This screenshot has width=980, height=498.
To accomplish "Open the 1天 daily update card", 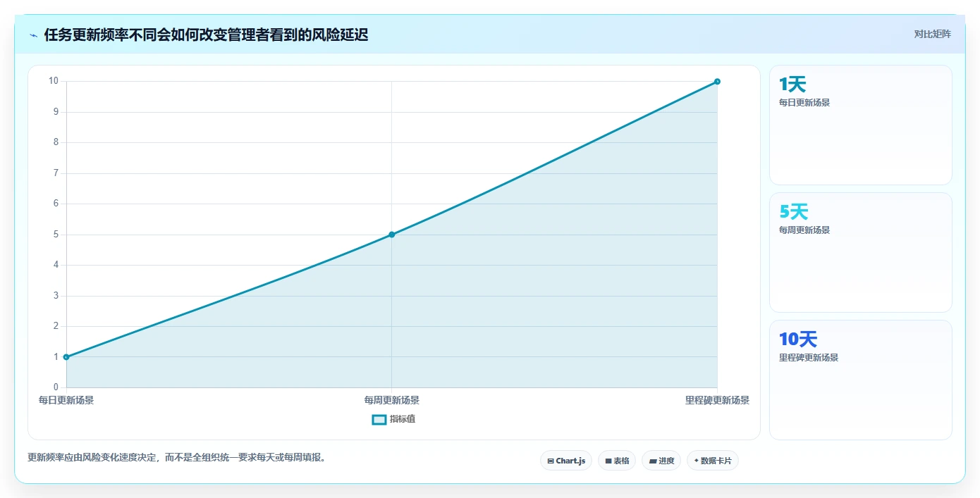I will (x=861, y=125).
